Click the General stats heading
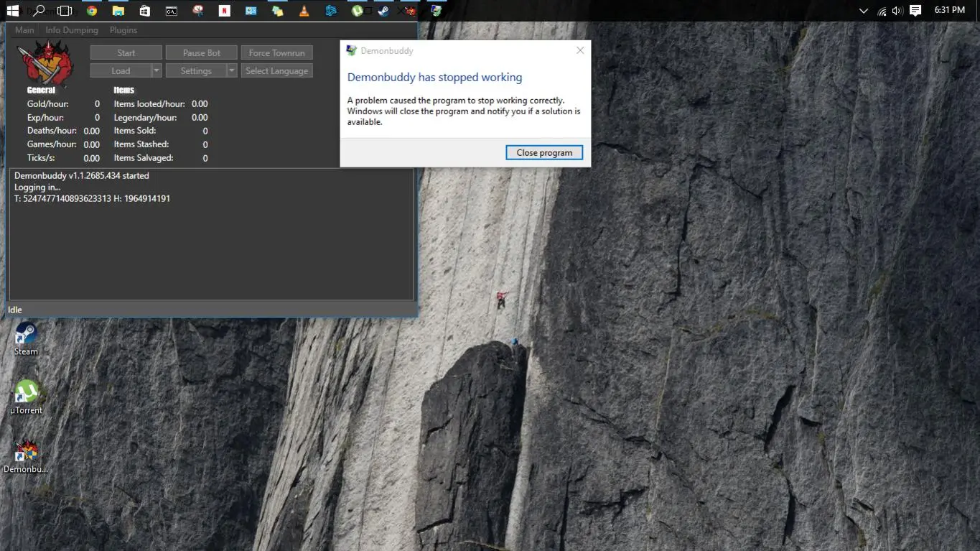The width and height of the screenshot is (980, 551). click(41, 91)
